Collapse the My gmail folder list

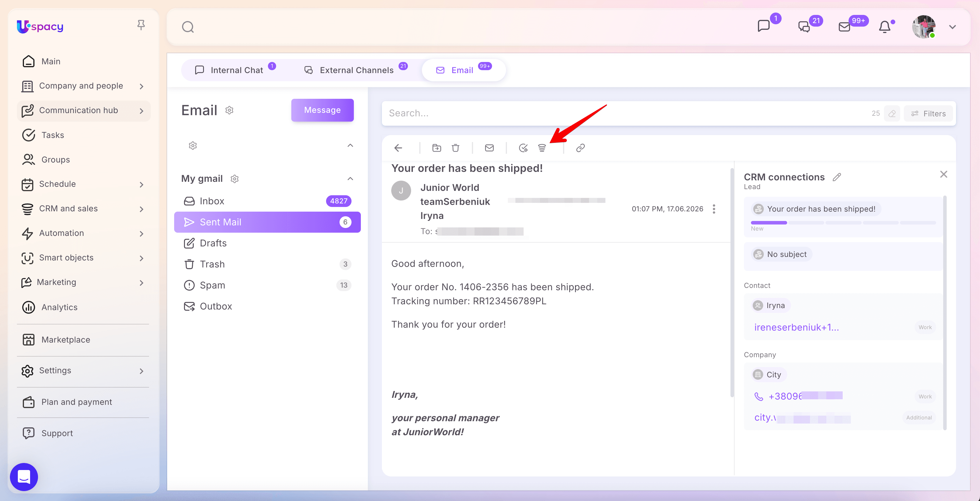(350, 179)
